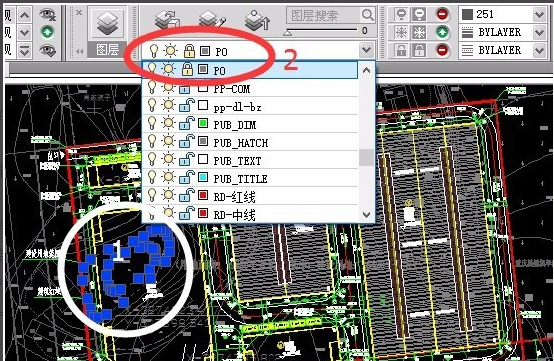This screenshot has height=361, width=554.
Task: Click the down arrow button in the left panel
Action: [x=24, y=32]
